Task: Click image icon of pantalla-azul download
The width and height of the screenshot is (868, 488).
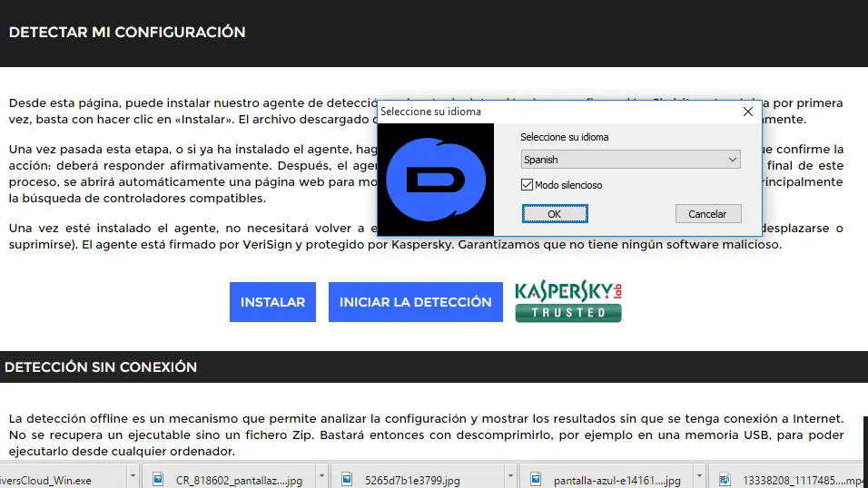Action: [x=536, y=479]
